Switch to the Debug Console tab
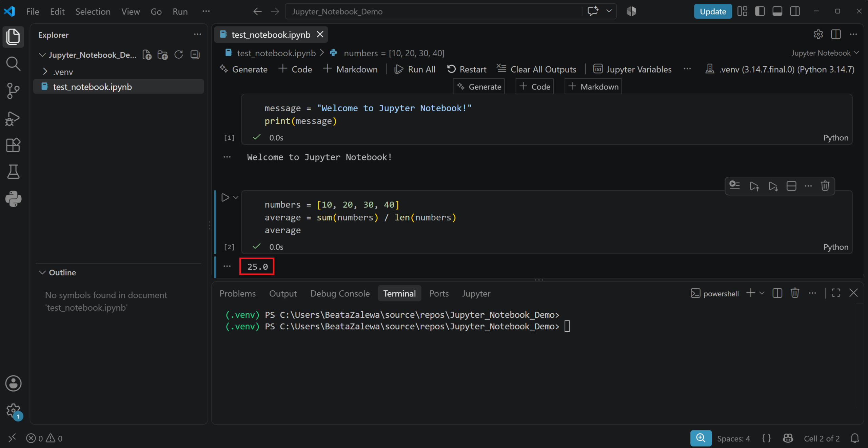The height and width of the screenshot is (448, 868). coord(340,293)
